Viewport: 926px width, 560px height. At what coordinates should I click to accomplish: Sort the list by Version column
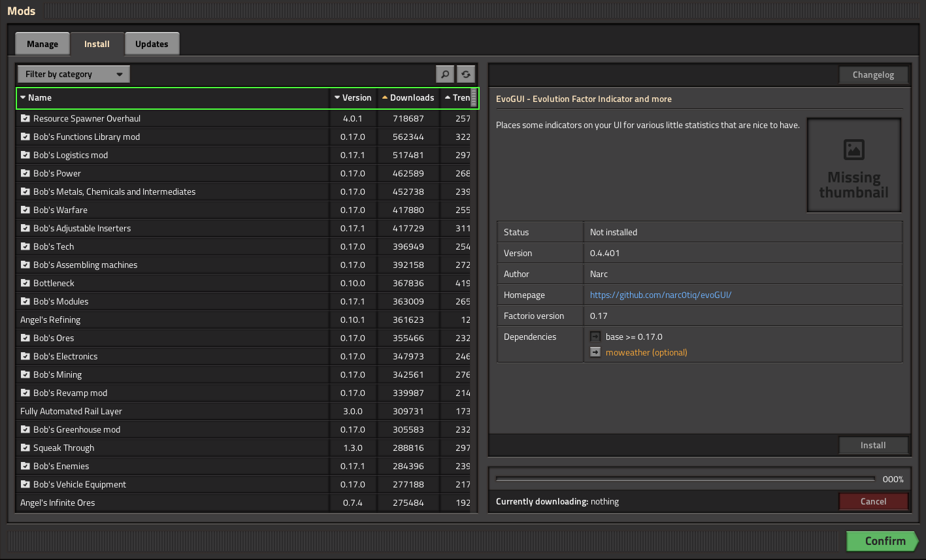point(352,98)
